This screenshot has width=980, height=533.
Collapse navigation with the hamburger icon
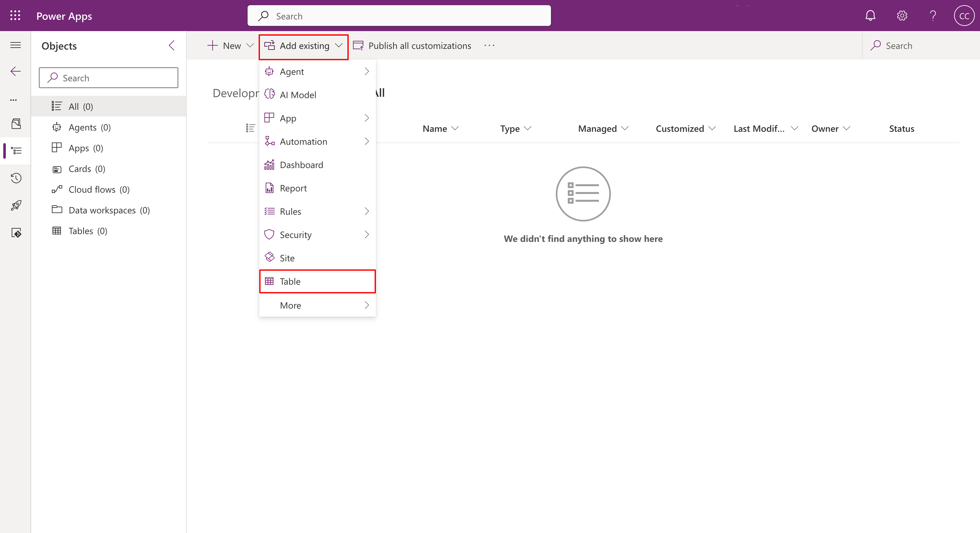16,45
